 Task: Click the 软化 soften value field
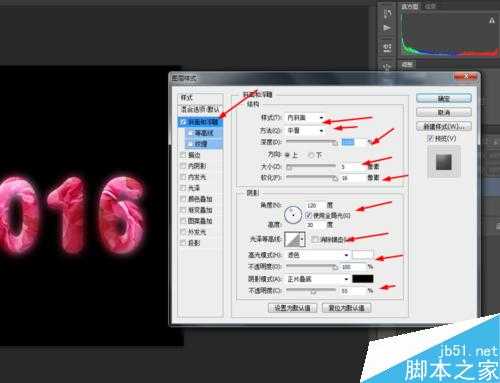point(352,178)
